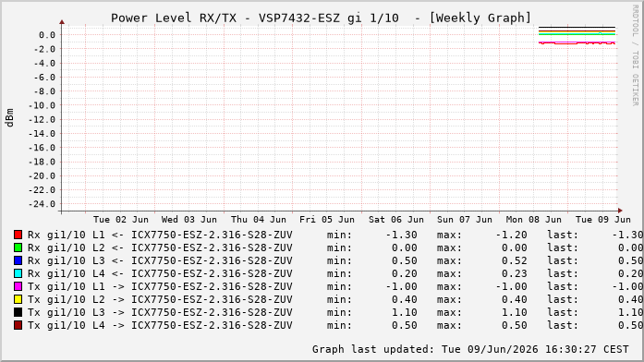Click the Tue 09 Jun axis label
Viewport: 644px width, 362px height.
coord(603,220)
